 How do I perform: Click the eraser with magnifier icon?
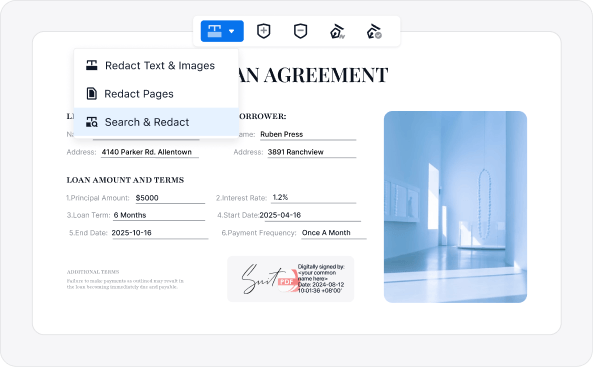(337, 31)
